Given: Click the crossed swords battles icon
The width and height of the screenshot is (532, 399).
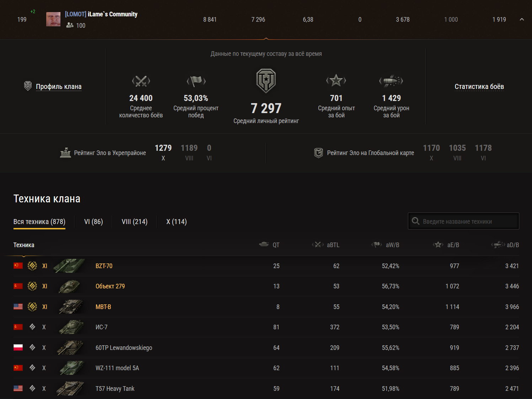Looking at the screenshot, I should point(141,81).
